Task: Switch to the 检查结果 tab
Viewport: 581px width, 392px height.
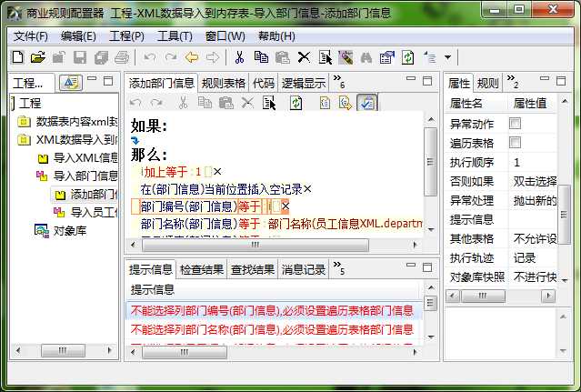Action: (x=202, y=270)
